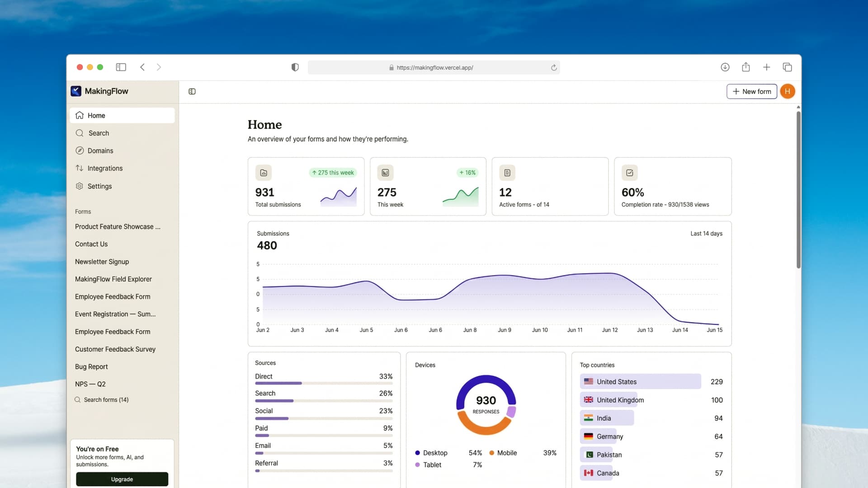Screen dimensions: 868x488
Task: Click the Submissions 480 value
Action: 267,245
